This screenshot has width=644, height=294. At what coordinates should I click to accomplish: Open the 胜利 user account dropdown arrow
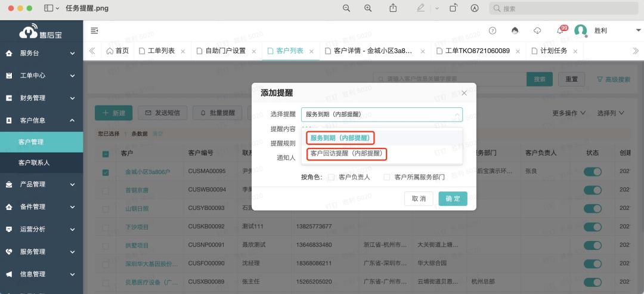tap(638, 30)
